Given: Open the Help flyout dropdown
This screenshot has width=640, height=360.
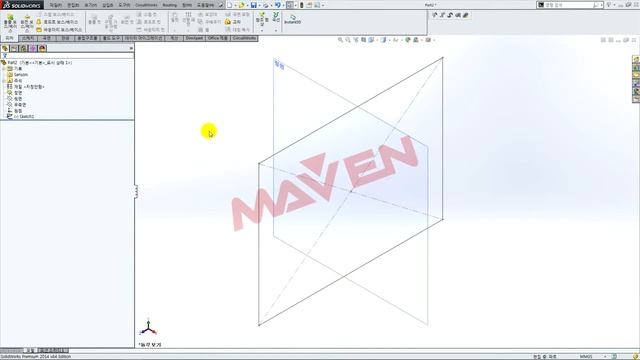Looking at the screenshot, I should pos(614,5).
